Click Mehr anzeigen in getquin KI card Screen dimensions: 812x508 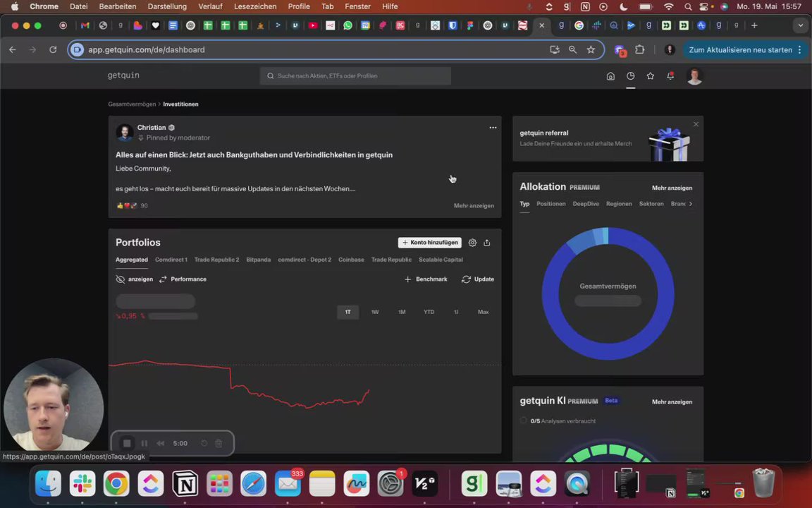(672, 401)
